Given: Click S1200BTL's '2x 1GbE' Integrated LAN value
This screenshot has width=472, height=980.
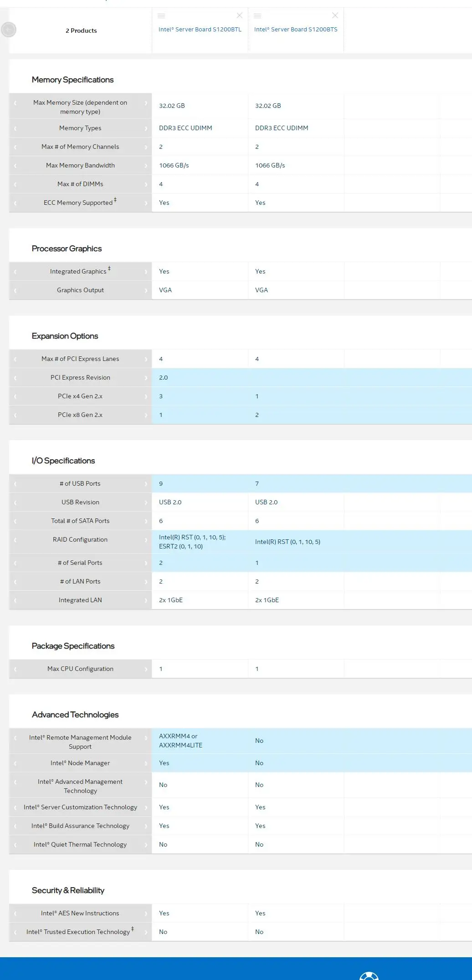Looking at the screenshot, I should pyautogui.click(x=171, y=600).
